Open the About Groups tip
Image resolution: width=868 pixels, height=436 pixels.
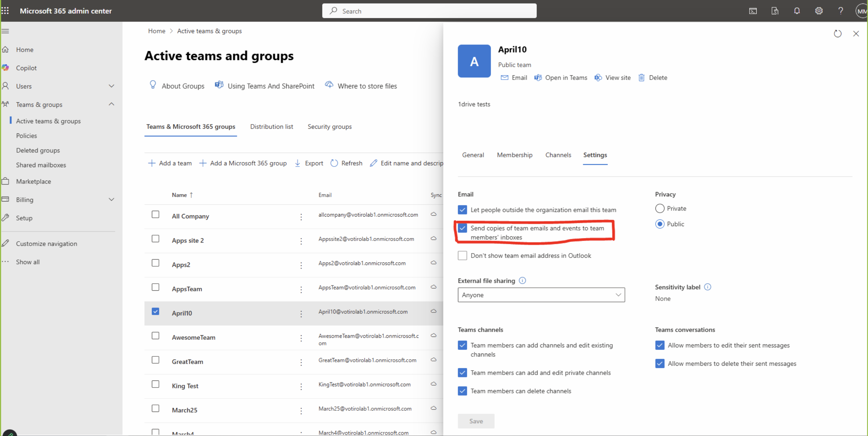pos(177,86)
